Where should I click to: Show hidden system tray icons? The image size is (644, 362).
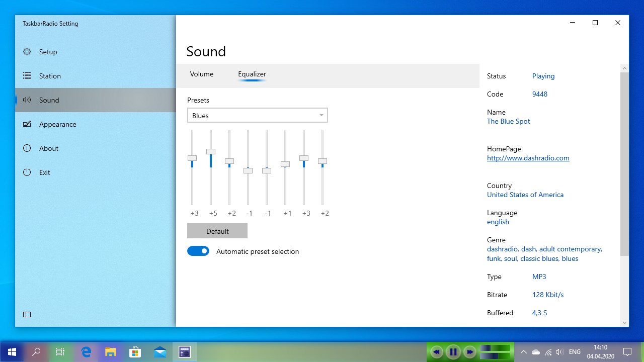[x=523, y=352]
